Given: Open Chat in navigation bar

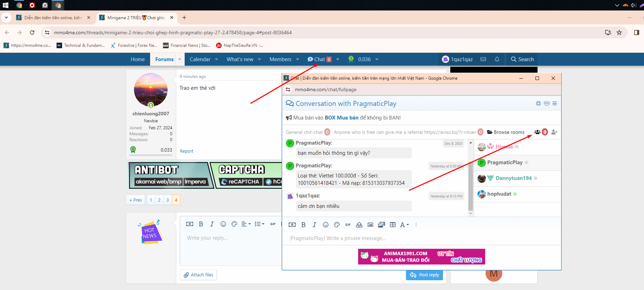Looking at the screenshot, I should [x=319, y=59].
